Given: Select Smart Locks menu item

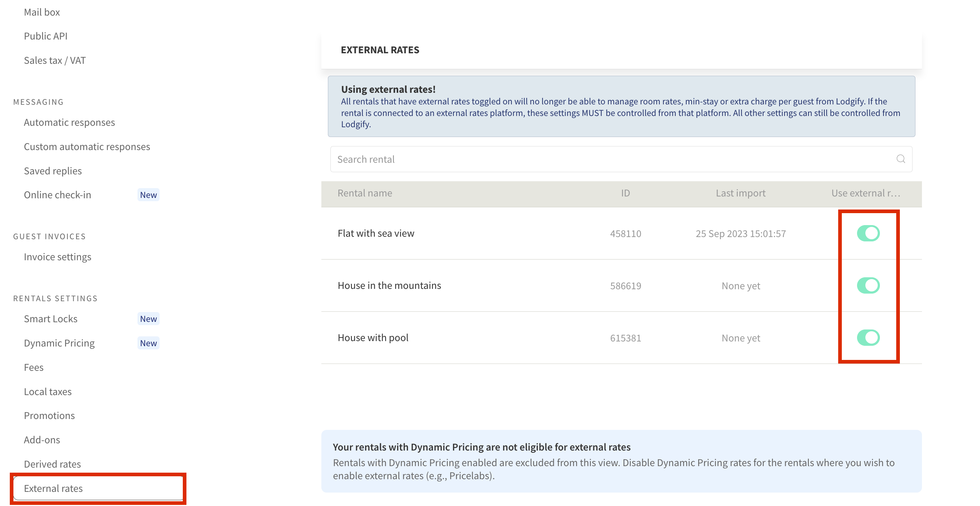Looking at the screenshot, I should point(51,319).
